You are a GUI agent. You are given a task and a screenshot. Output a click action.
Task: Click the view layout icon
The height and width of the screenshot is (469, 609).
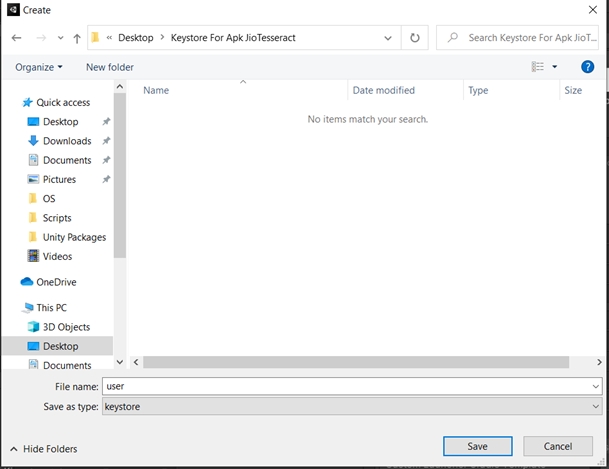(x=538, y=67)
